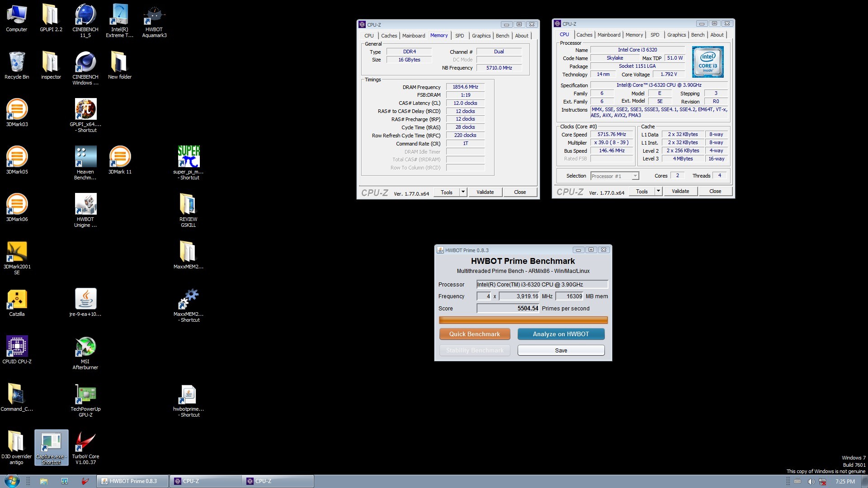Open the Command_C folder icon
868x488 pixels.
click(x=17, y=398)
